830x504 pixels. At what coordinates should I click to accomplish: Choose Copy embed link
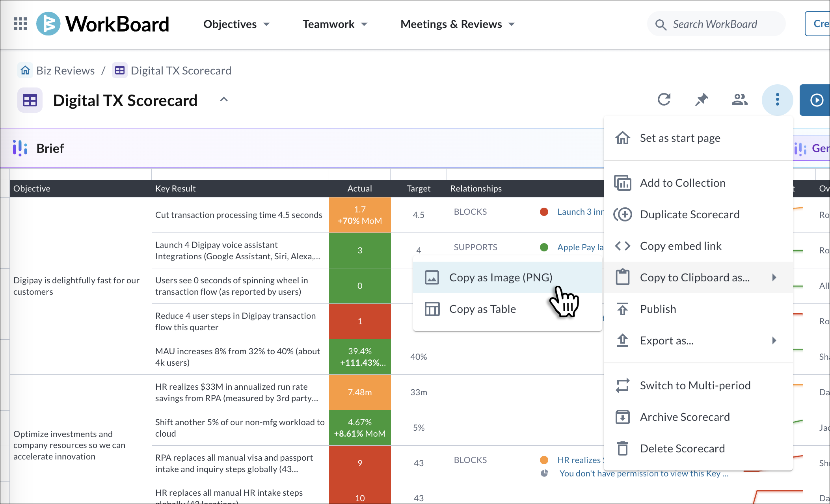click(x=698, y=246)
